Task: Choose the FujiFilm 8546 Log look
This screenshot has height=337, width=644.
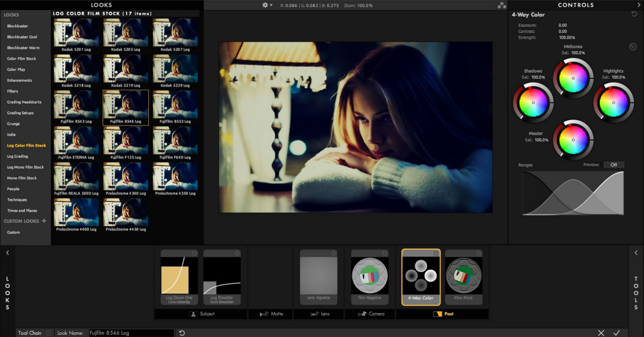Action: click(126, 107)
